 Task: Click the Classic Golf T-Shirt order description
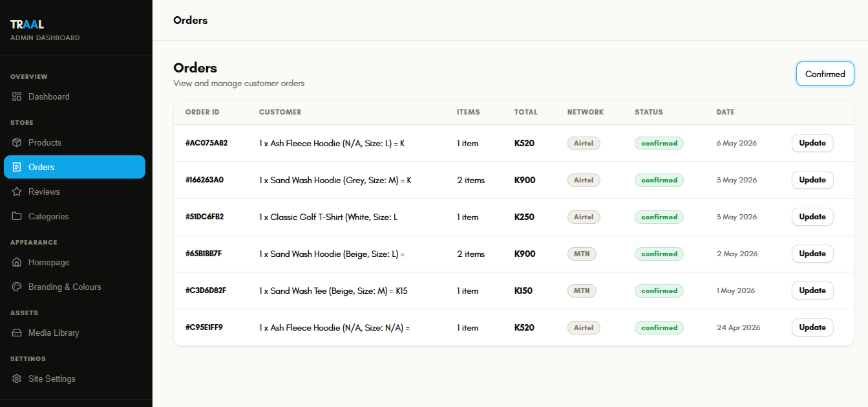coord(328,217)
